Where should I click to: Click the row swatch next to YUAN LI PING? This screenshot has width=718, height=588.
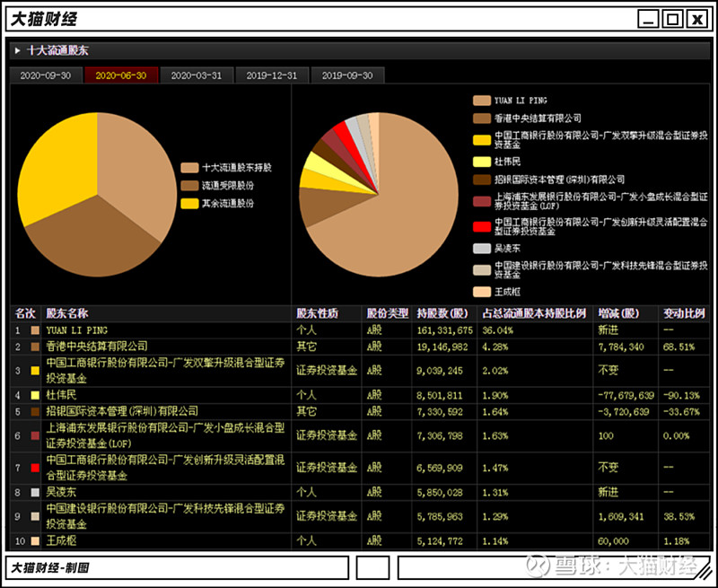tap(35, 330)
